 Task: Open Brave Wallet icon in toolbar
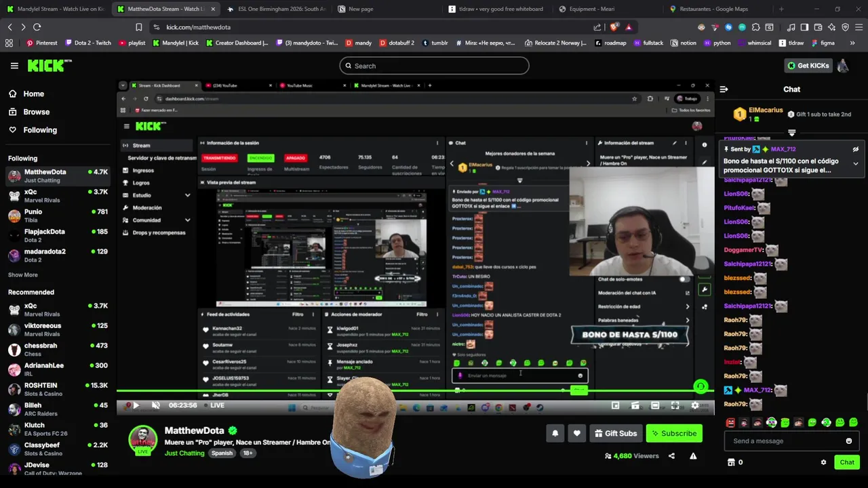(818, 27)
